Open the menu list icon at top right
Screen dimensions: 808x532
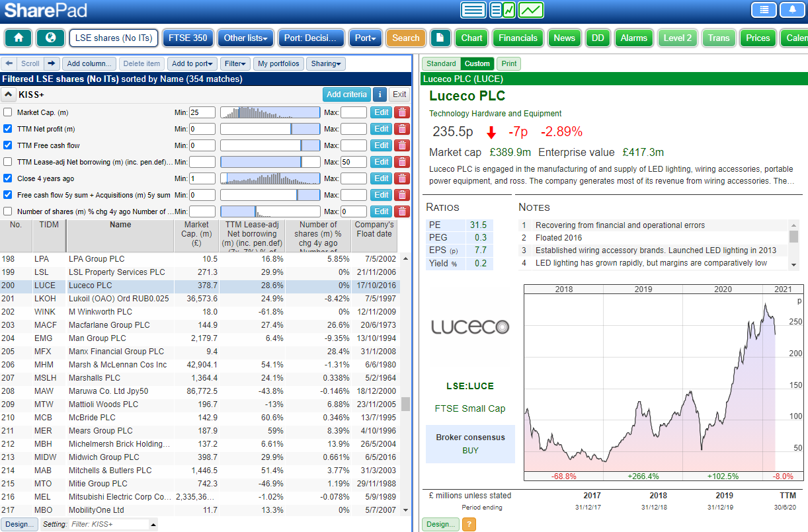[x=764, y=10]
